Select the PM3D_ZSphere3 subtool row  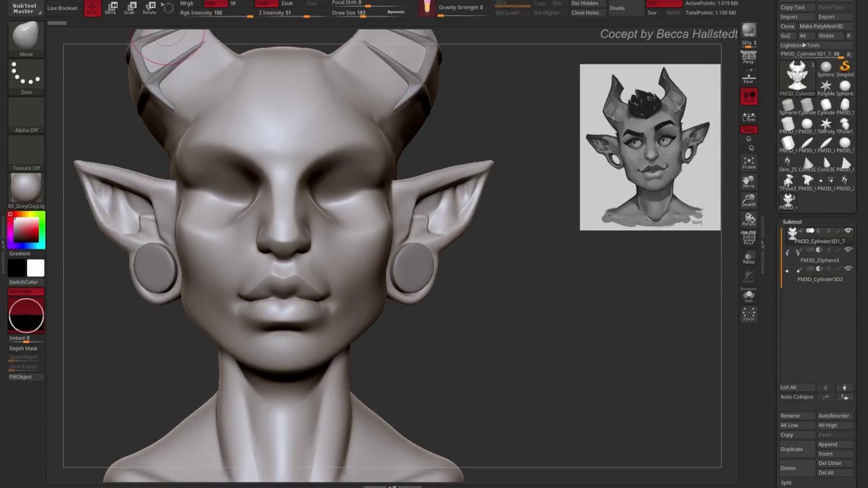point(818,255)
